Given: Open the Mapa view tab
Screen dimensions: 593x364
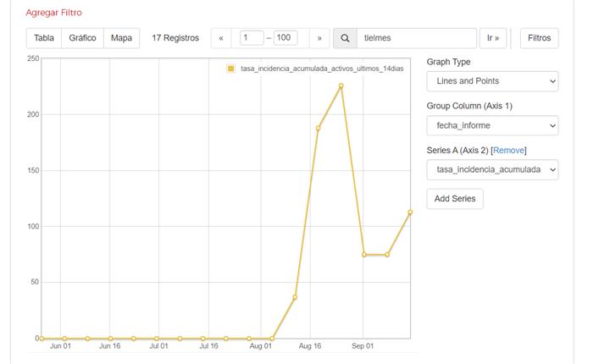Looking at the screenshot, I should pos(121,38).
